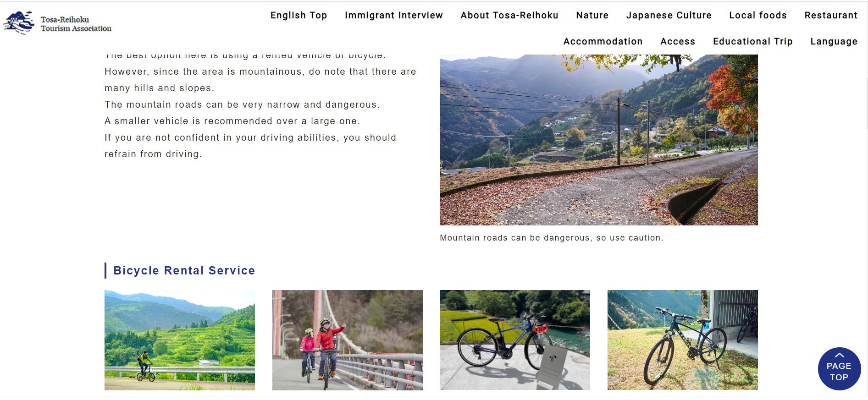This screenshot has height=400, width=868.
Task: Open the Japanese Culture section
Action: (669, 15)
